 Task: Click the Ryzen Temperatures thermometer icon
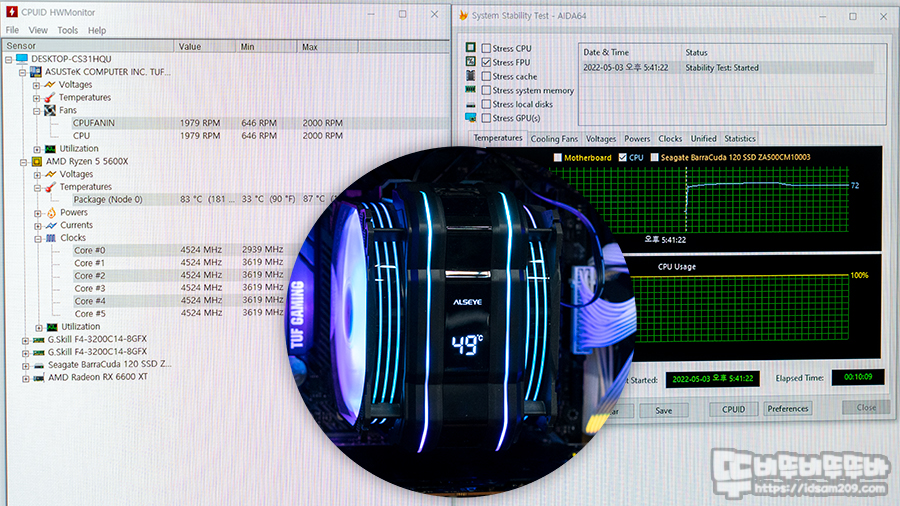click(x=51, y=187)
